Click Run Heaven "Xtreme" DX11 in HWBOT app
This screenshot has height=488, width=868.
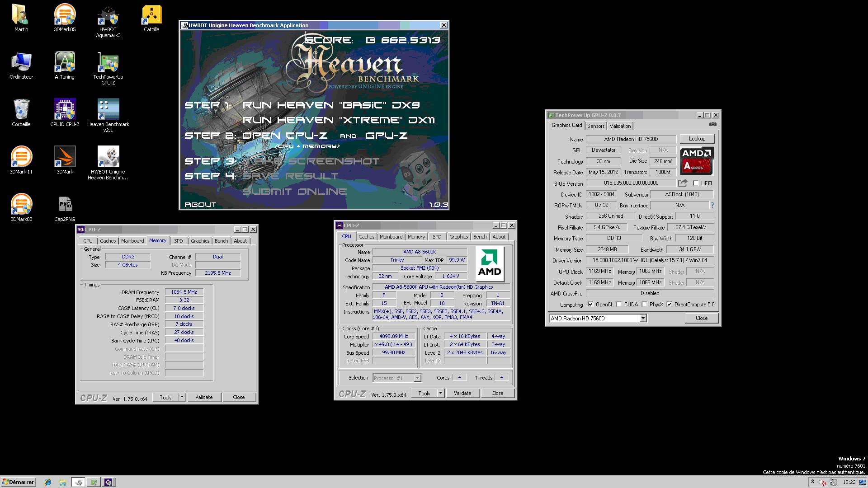[339, 120]
